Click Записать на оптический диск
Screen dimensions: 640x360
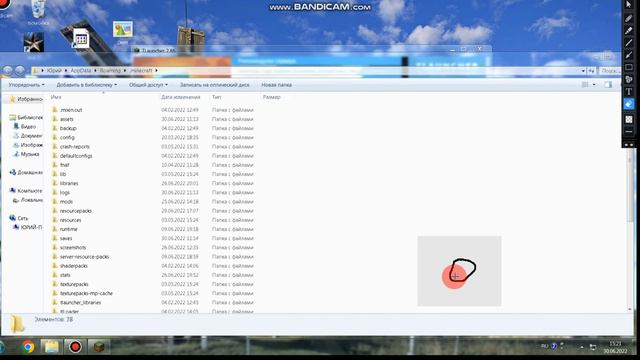(215, 85)
